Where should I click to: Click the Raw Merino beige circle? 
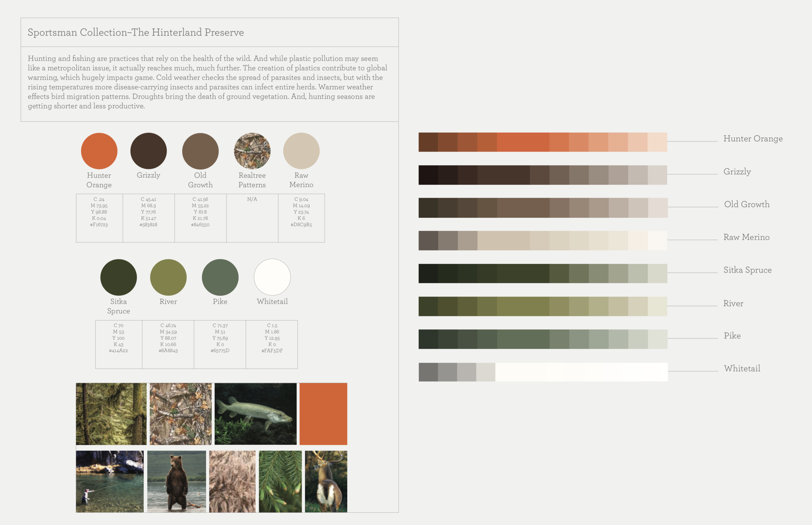coord(301,151)
